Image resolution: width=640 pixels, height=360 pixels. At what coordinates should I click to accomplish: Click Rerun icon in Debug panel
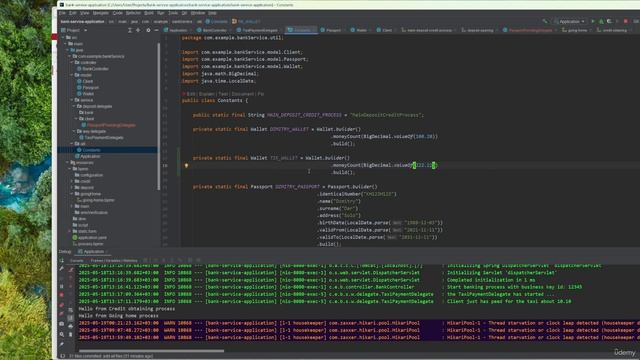[x=62, y=260]
